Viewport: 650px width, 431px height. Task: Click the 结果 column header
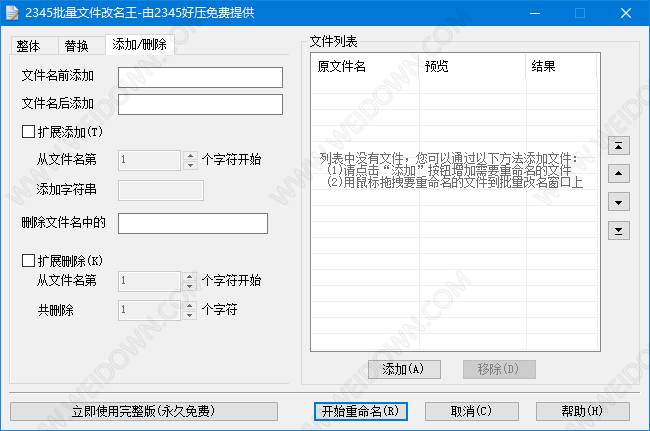[x=561, y=66]
